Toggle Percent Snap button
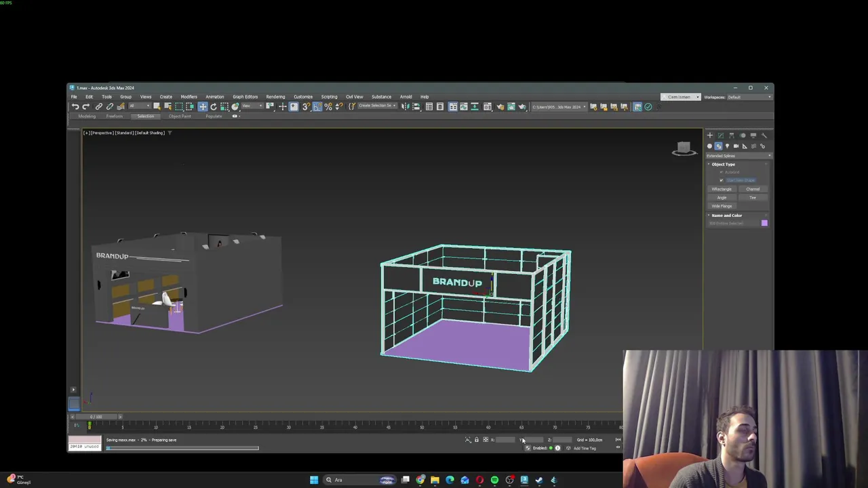 pos(328,106)
